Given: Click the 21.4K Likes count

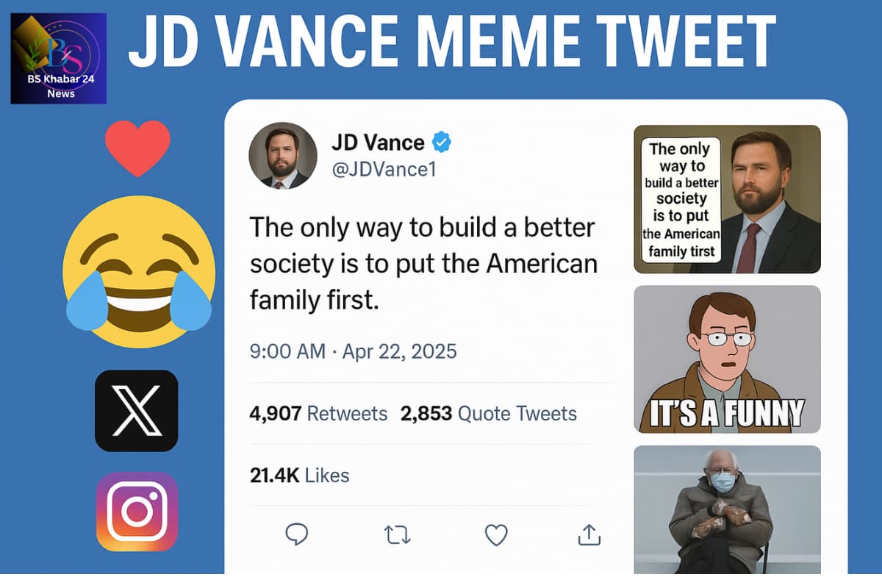Looking at the screenshot, I should (x=298, y=475).
